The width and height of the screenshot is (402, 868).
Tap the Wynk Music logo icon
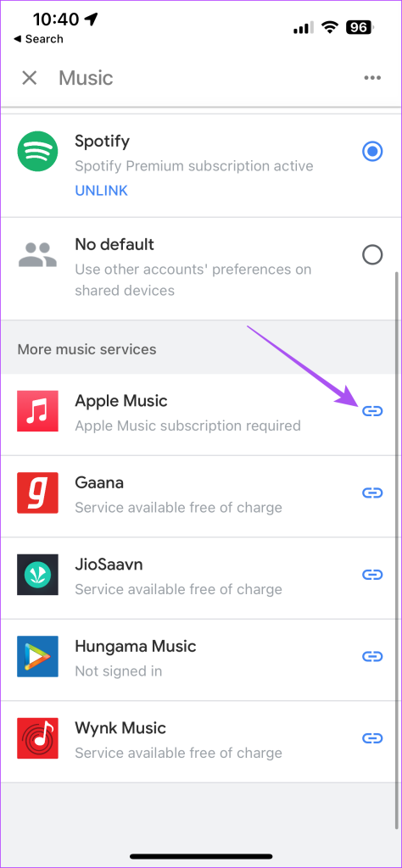pyautogui.click(x=37, y=738)
